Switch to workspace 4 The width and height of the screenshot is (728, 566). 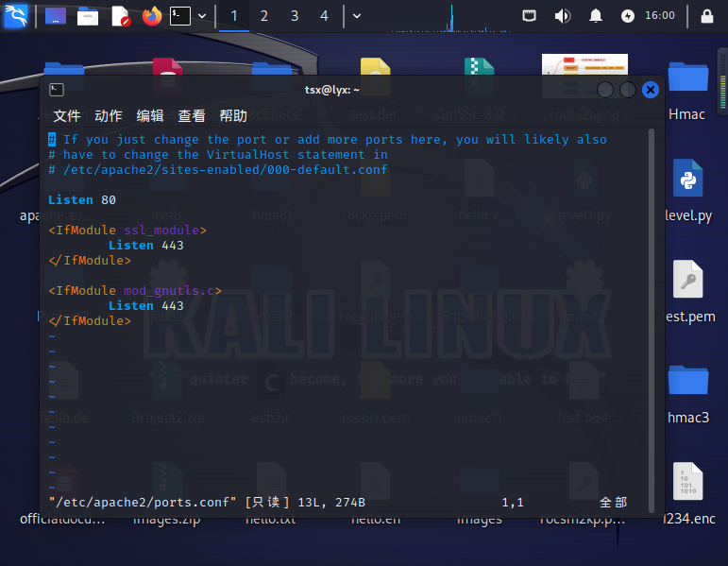[x=324, y=16]
